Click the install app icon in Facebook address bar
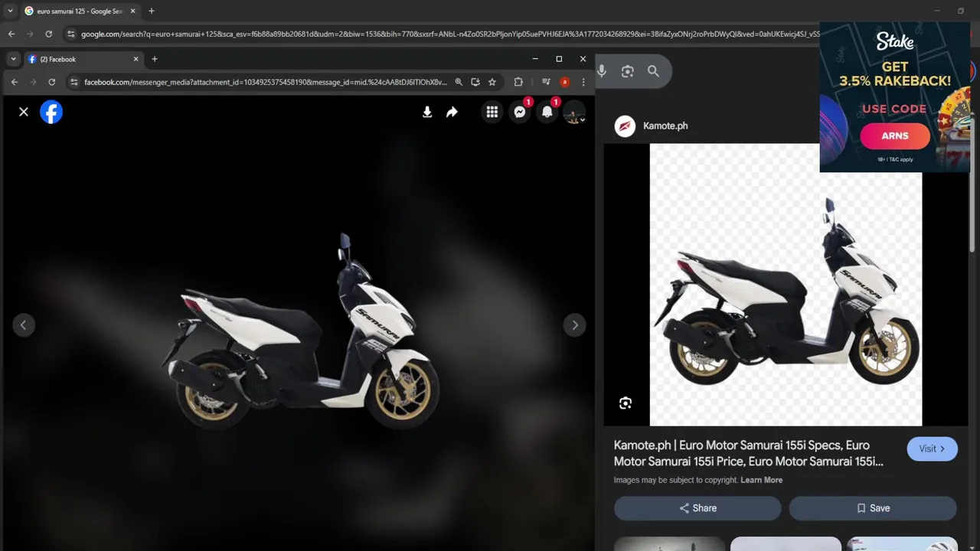Viewport: 980px width, 551px height. tap(475, 82)
